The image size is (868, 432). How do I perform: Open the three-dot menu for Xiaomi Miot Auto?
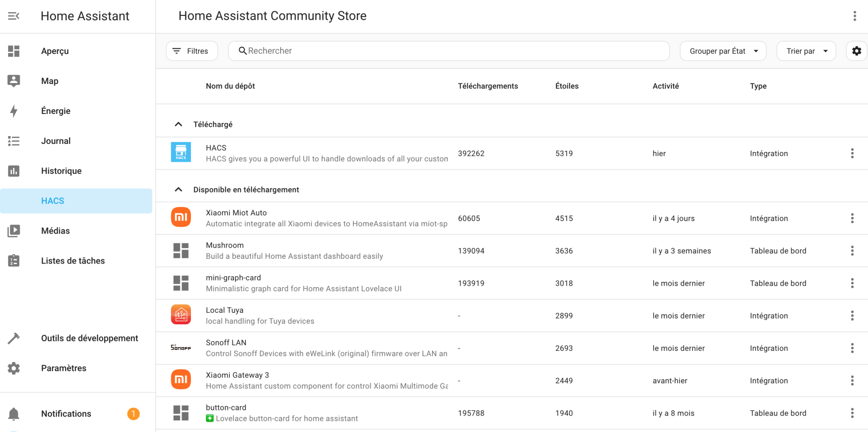[852, 218]
